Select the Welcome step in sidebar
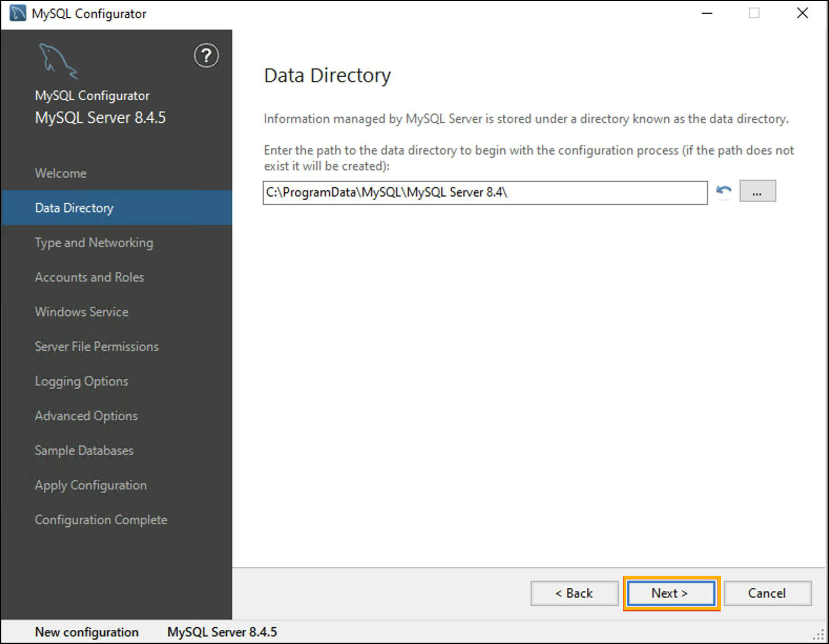This screenshot has width=829, height=644. click(x=61, y=173)
